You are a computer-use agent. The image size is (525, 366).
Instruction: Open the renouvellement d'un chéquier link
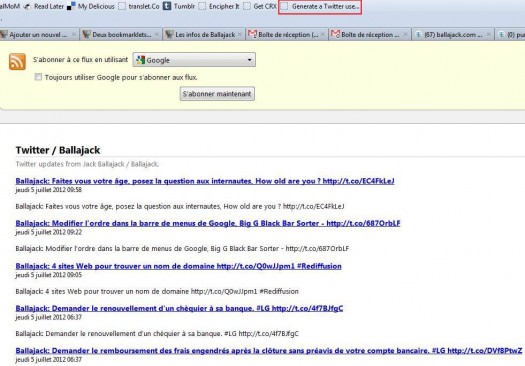click(179, 308)
